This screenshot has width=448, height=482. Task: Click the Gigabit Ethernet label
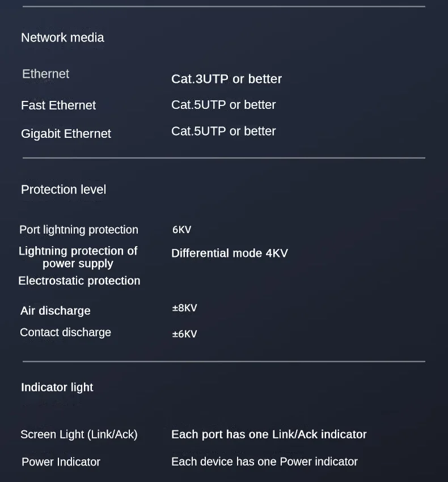point(66,134)
